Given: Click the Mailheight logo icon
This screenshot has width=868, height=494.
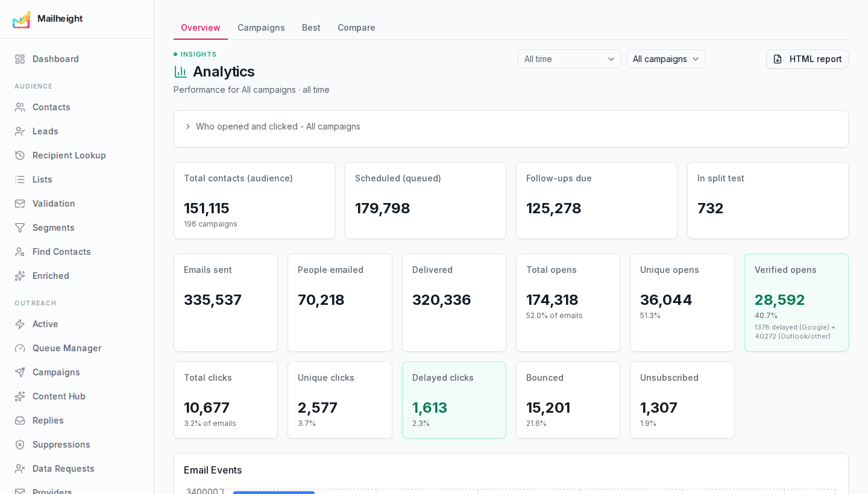Looking at the screenshot, I should (21, 19).
